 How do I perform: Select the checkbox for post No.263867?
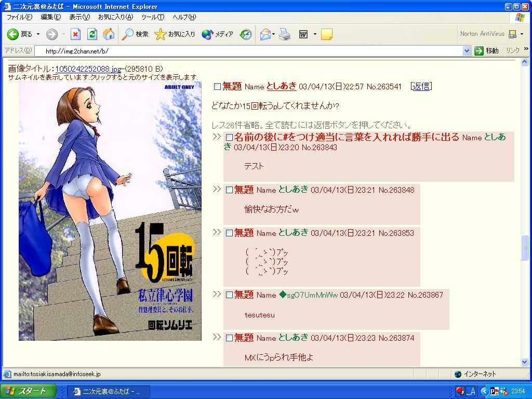(x=229, y=295)
